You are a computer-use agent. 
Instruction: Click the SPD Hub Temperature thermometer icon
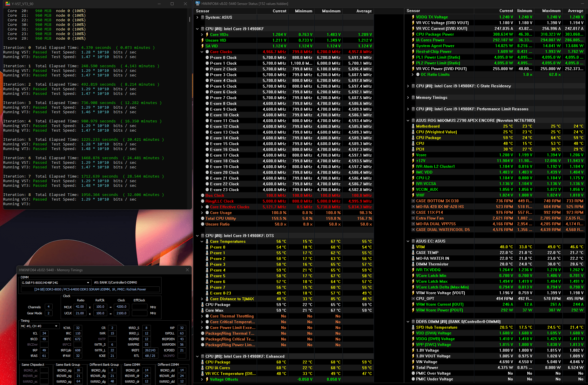tap(413, 327)
